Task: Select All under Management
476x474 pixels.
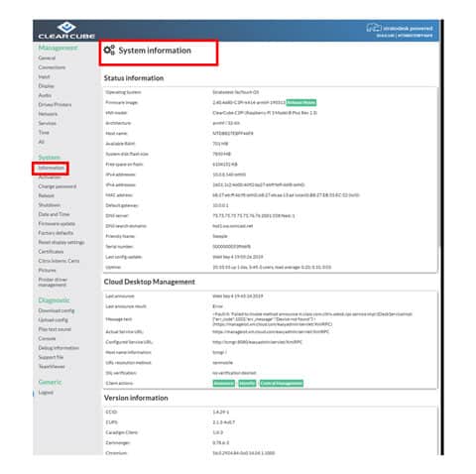Action: pos(42,142)
